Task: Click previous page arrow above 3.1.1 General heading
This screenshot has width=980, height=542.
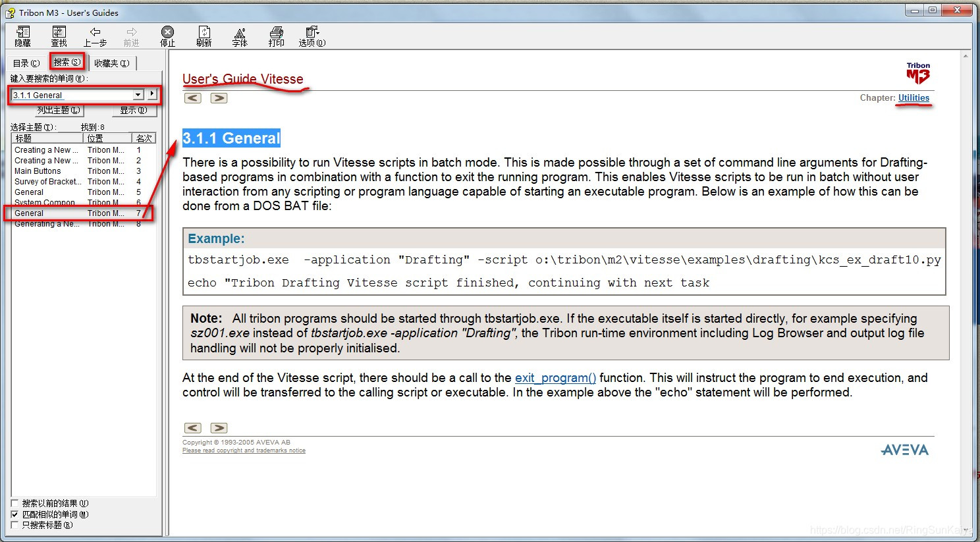Action: click(192, 98)
